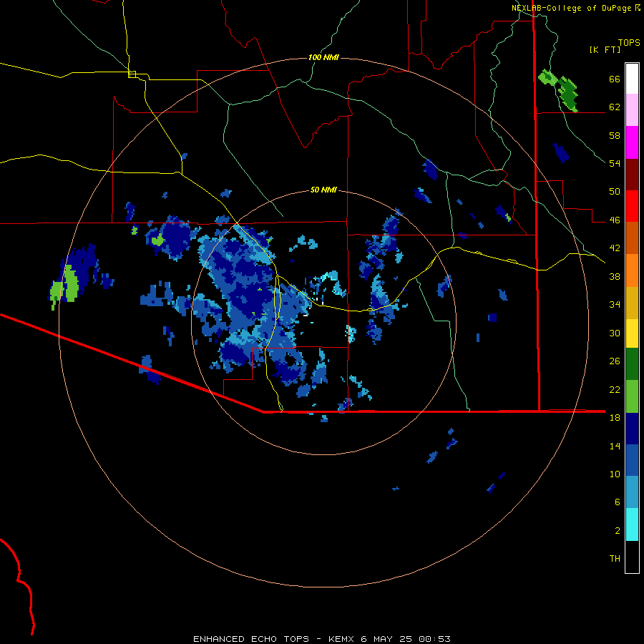Viewport: 644px width, 644px height.
Task: Click the black TH legend swatch
Action: pos(632,557)
